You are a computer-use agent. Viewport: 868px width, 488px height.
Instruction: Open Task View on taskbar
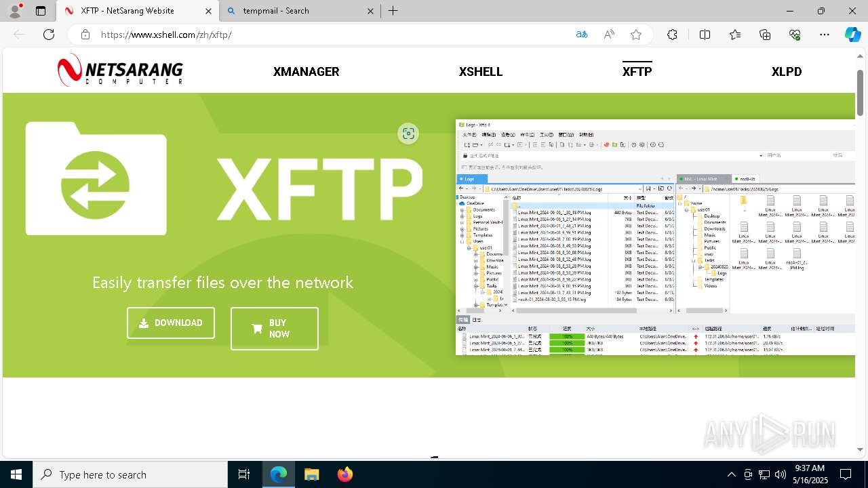point(244,474)
